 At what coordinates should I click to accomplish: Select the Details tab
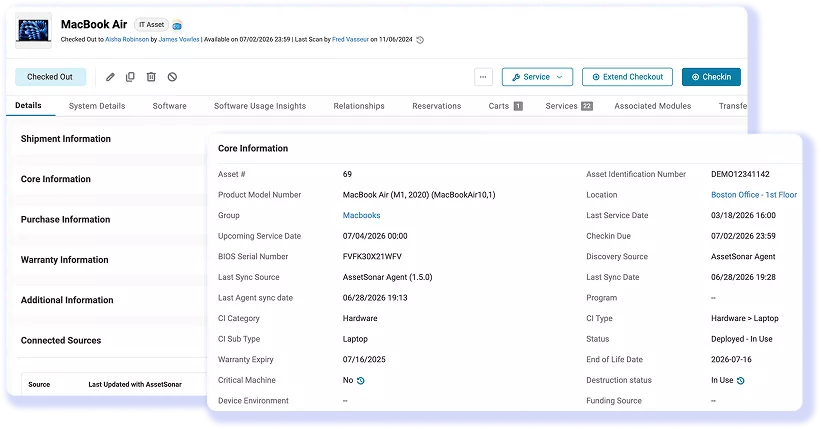click(x=28, y=105)
